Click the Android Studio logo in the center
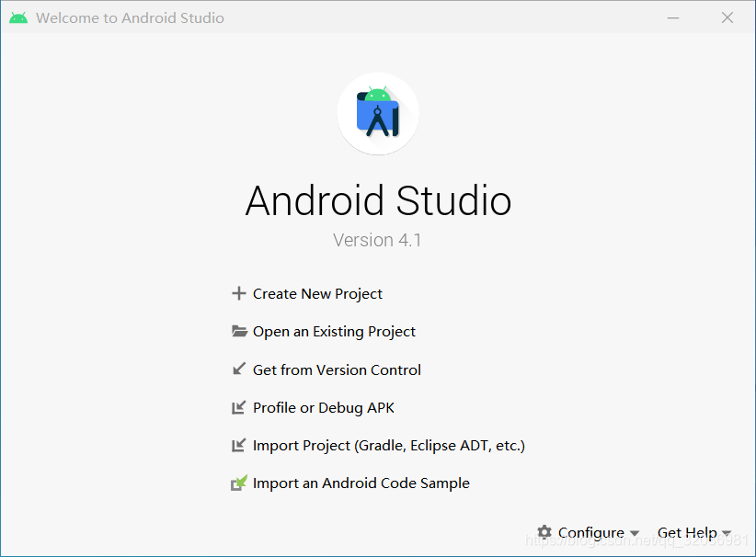 378,114
